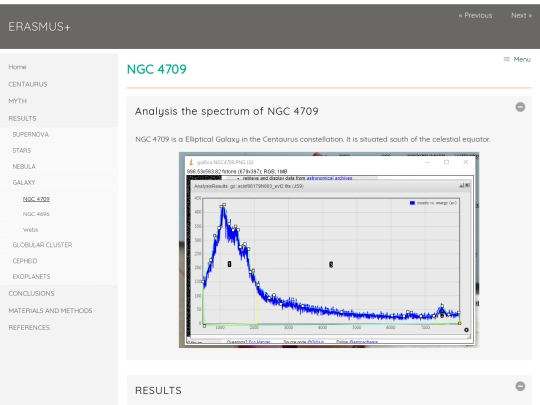Open the Menu hamburger icon
This screenshot has height=405, width=540.
pos(506,59)
